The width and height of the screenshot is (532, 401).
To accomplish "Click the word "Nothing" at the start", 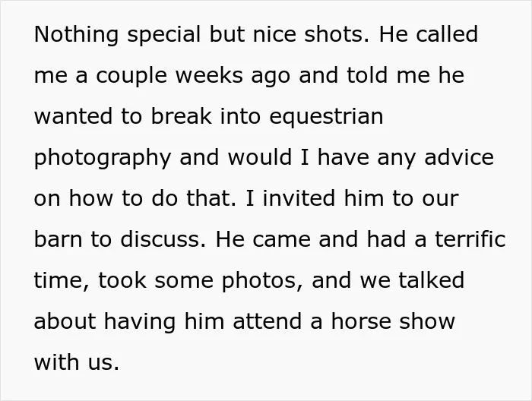I will pos(76,35).
